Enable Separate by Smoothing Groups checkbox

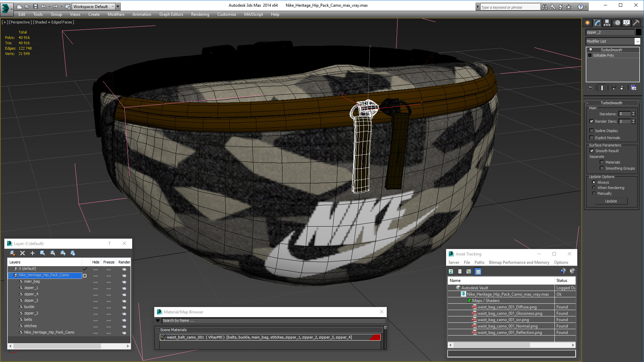point(602,168)
